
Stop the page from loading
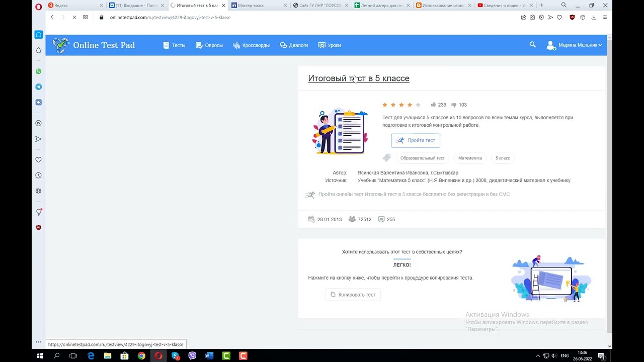point(74,17)
